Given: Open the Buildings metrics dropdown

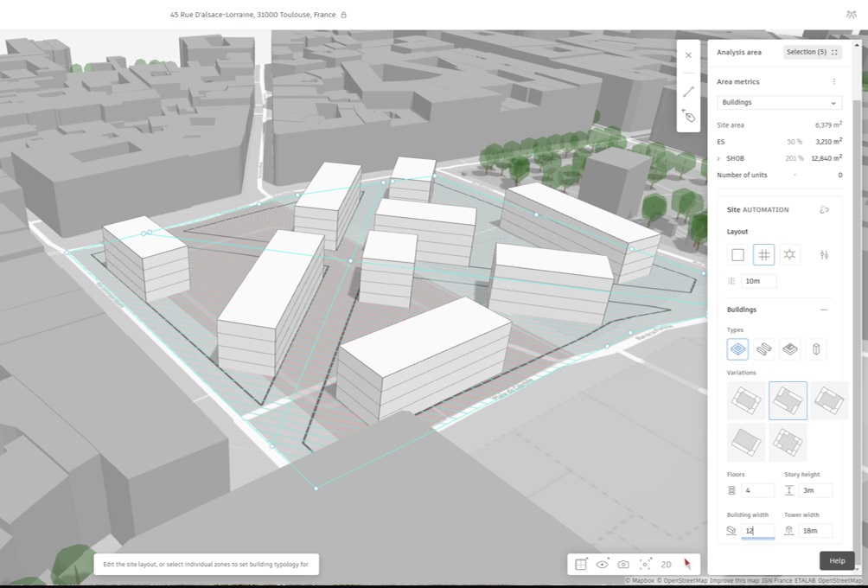Looking at the screenshot, I should pos(778,102).
